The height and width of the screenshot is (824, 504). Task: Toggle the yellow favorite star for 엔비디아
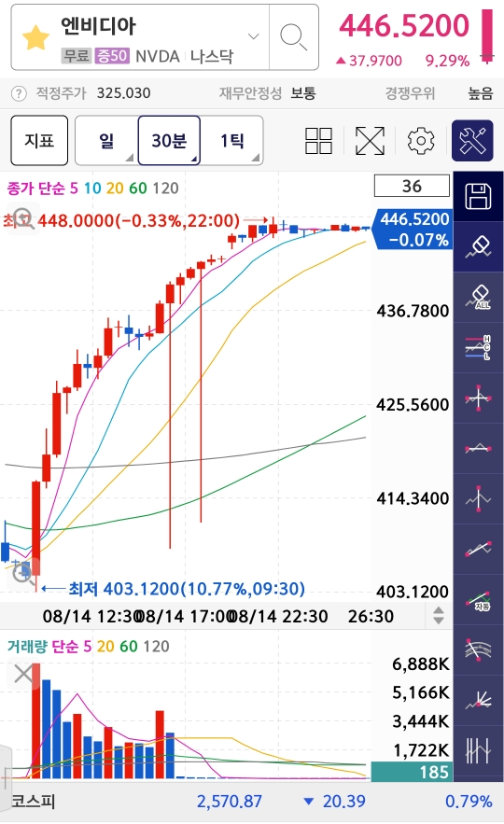(35, 37)
